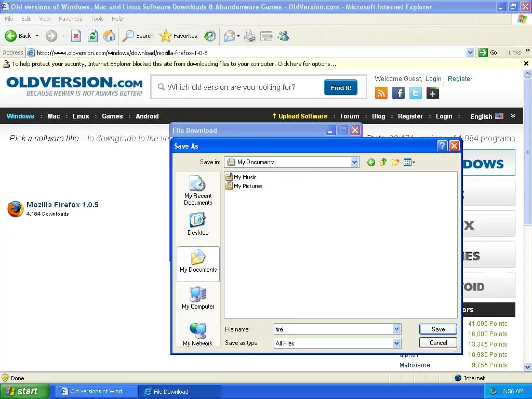The image size is (532, 399).
Task: Click the Forward arrow icon in IE toolbar
Action: coord(51,36)
